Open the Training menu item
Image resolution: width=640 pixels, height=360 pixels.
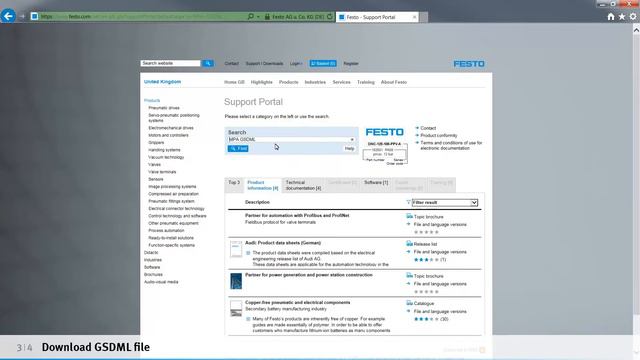[x=366, y=82]
